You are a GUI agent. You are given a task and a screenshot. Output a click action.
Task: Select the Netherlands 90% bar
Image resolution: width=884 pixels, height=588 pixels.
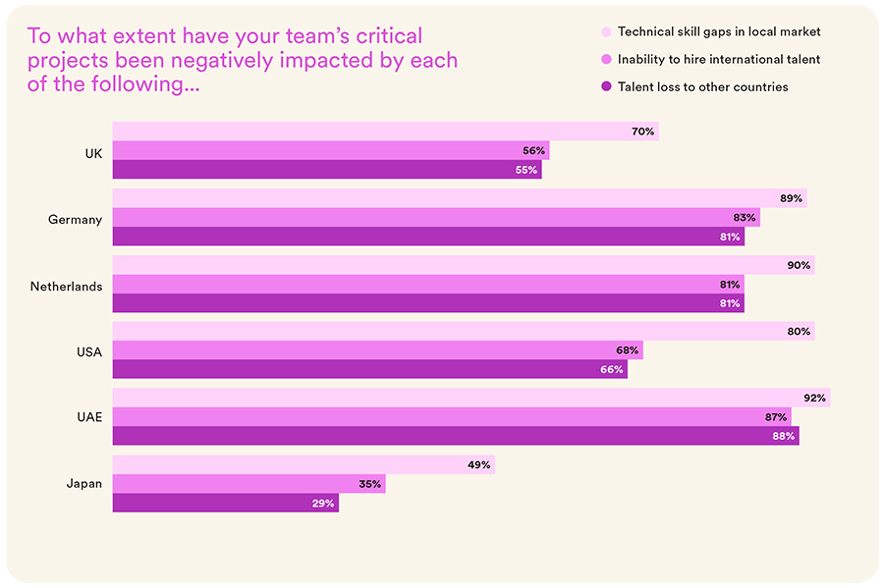pos(463,265)
